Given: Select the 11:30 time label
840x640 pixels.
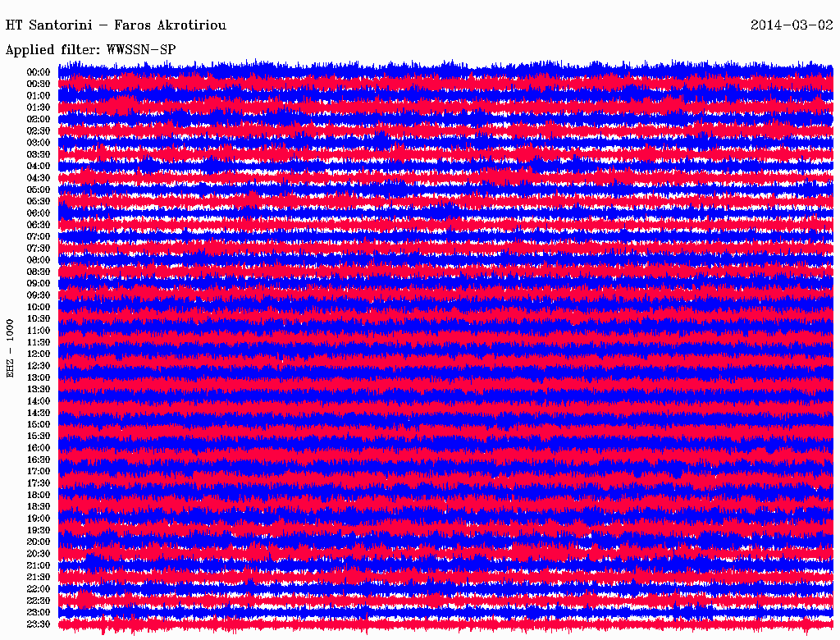Looking at the screenshot, I should coord(39,342).
